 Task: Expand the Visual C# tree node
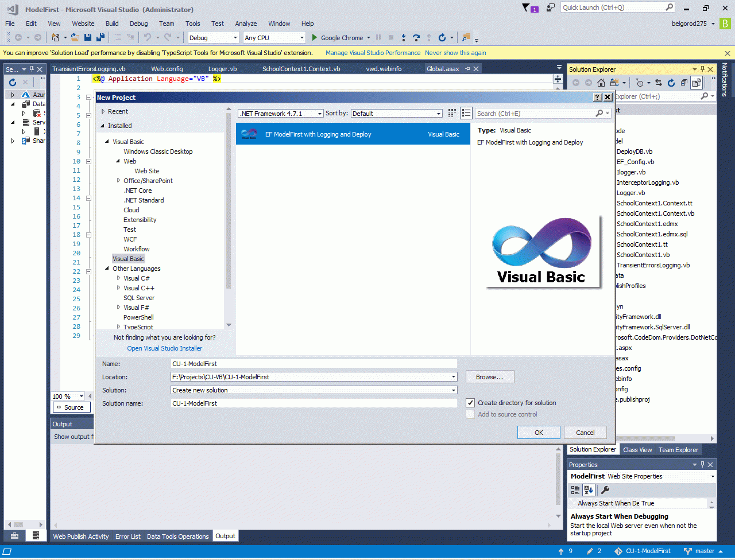119,278
